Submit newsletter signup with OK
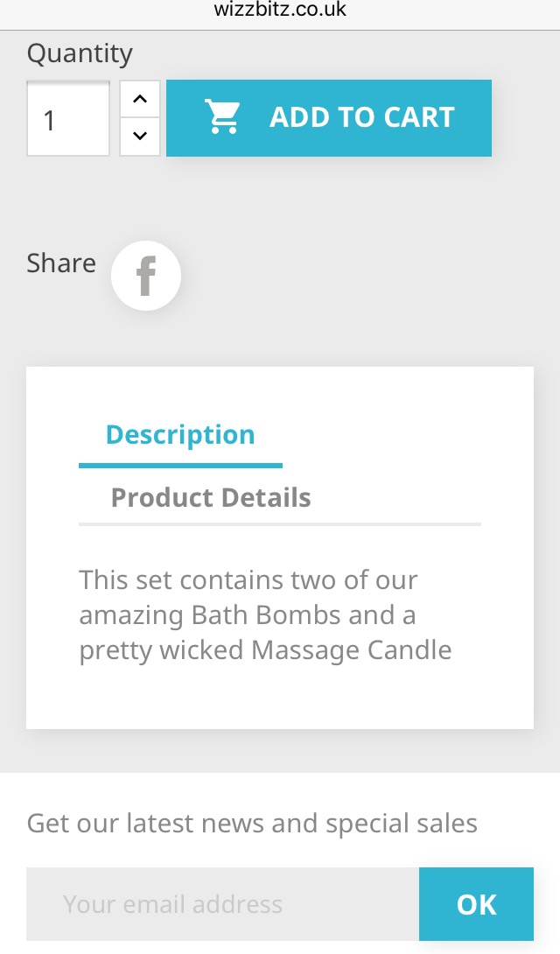The image size is (560, 954). [476, 904]
